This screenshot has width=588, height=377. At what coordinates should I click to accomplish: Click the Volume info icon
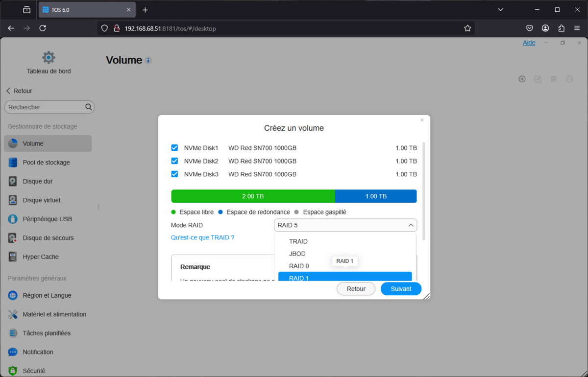[x=148, y=61]
